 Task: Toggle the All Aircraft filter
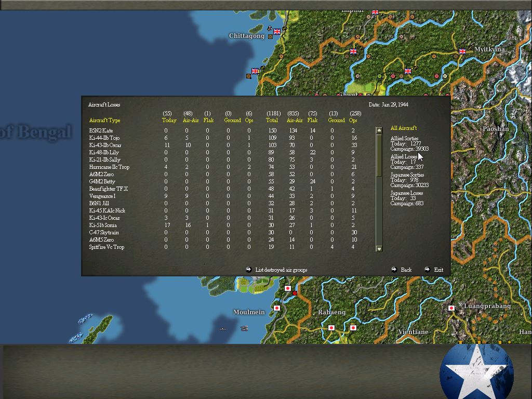pyautogui.click(x=403, y=128)
